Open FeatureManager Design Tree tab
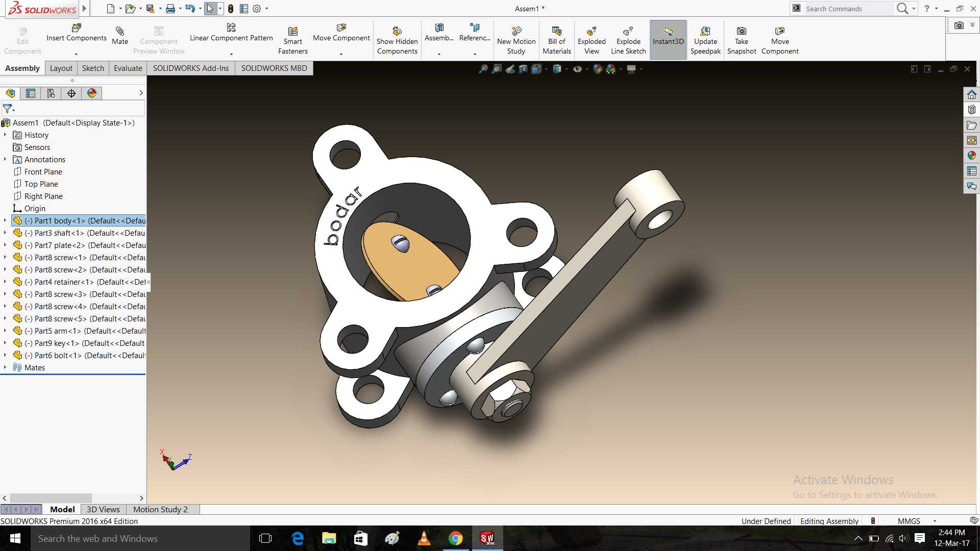 (x=11, y=93)
